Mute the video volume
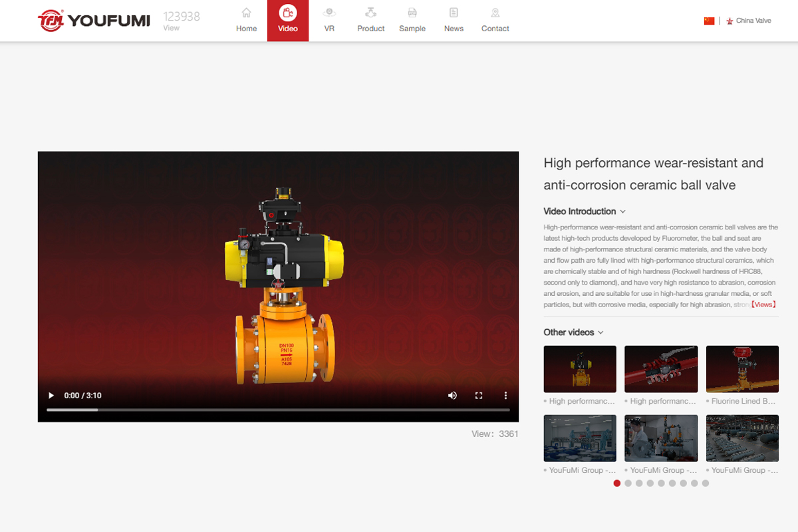The image size is (798, 532). point(452,396)
